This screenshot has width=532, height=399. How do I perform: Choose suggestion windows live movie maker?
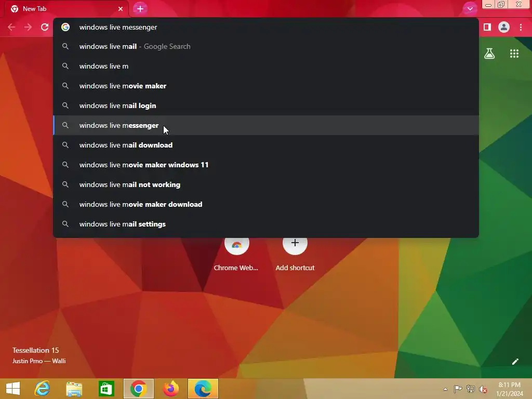click(266, 86)
